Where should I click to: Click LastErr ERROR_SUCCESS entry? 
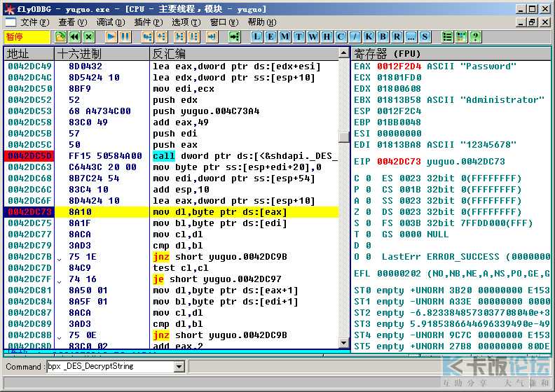coord(466,257)
